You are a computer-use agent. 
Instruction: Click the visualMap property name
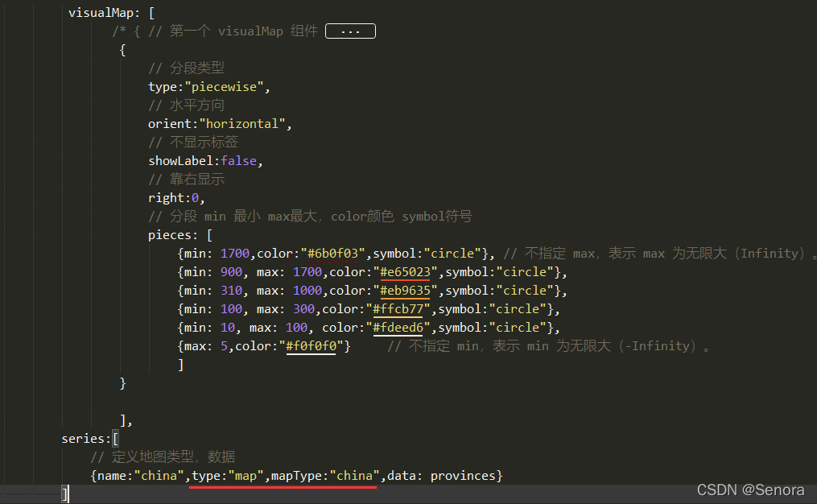101,13
